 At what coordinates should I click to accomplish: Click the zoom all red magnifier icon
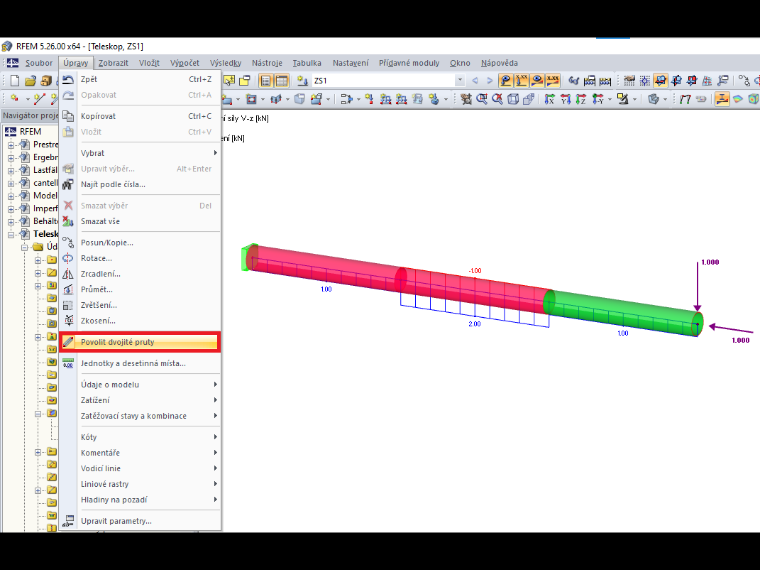pos(497,99)
